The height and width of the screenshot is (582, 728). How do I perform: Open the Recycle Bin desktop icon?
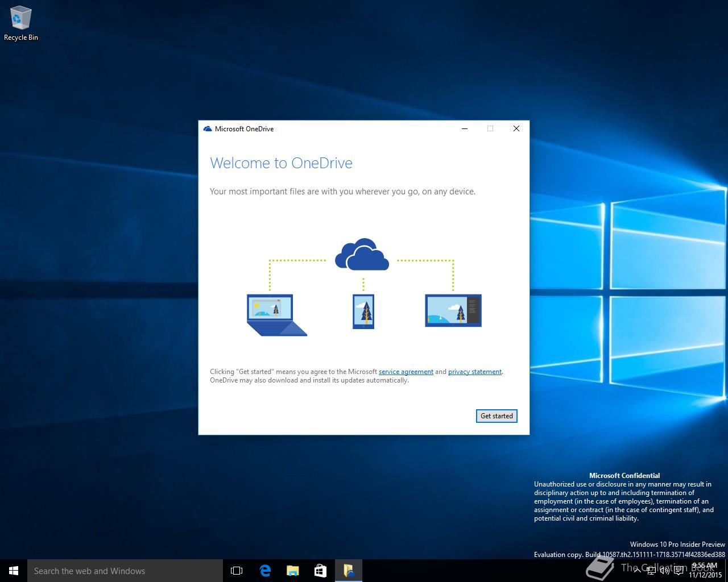point(21,24)
